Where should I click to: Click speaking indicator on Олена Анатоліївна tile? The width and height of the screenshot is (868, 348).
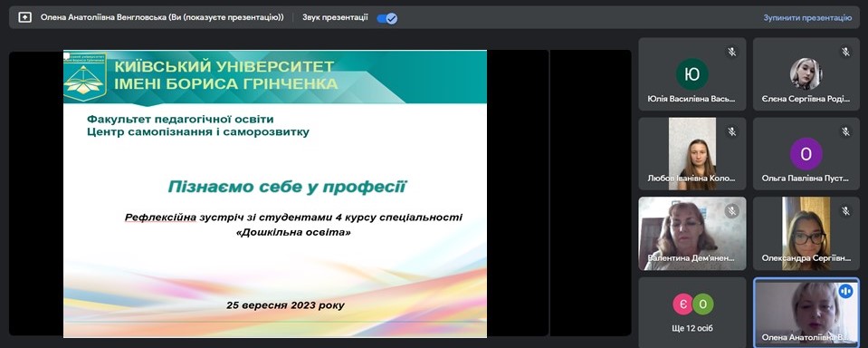click(845, 291)
